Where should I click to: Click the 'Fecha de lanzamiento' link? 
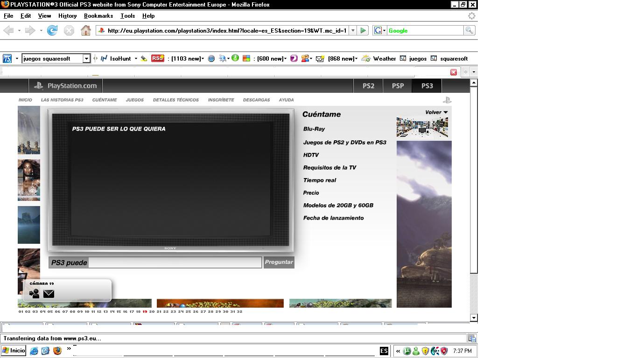[333, 218]
